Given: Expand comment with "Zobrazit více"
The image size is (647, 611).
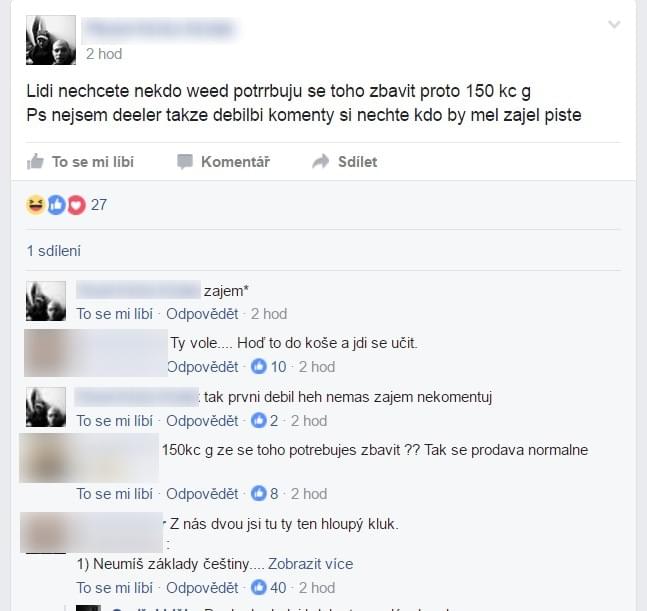Looking at the screenshot, I should (310, 564).
